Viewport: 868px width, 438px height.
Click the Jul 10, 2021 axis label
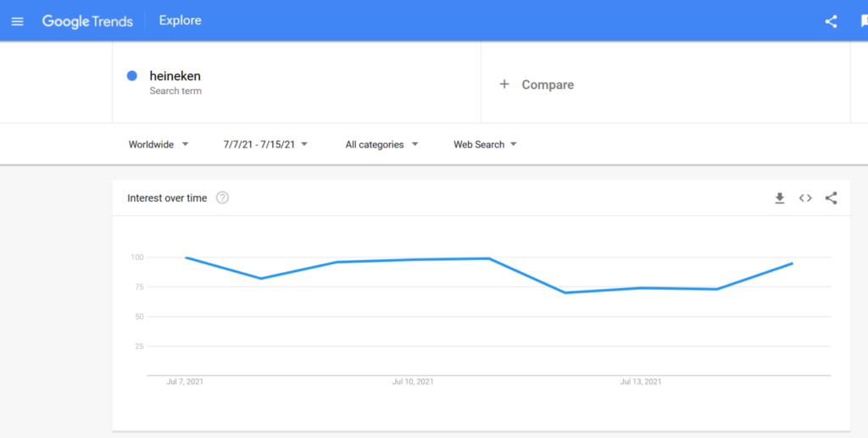pos(413,381)
